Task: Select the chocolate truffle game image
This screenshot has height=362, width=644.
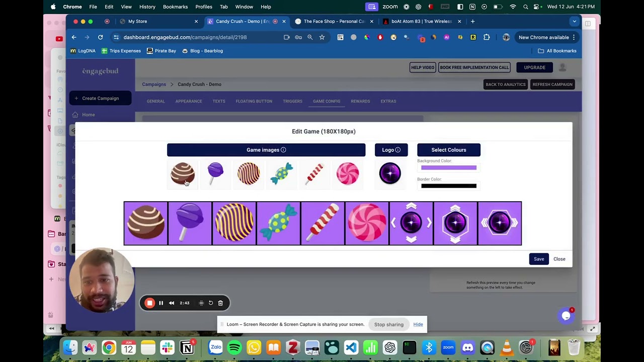Action: [x=182, y=173]
